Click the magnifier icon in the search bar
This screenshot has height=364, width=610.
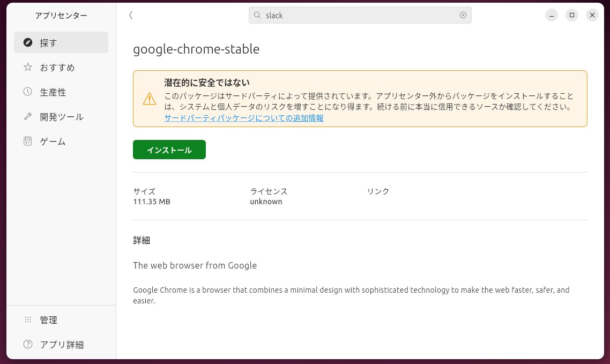tap(257, 15)
